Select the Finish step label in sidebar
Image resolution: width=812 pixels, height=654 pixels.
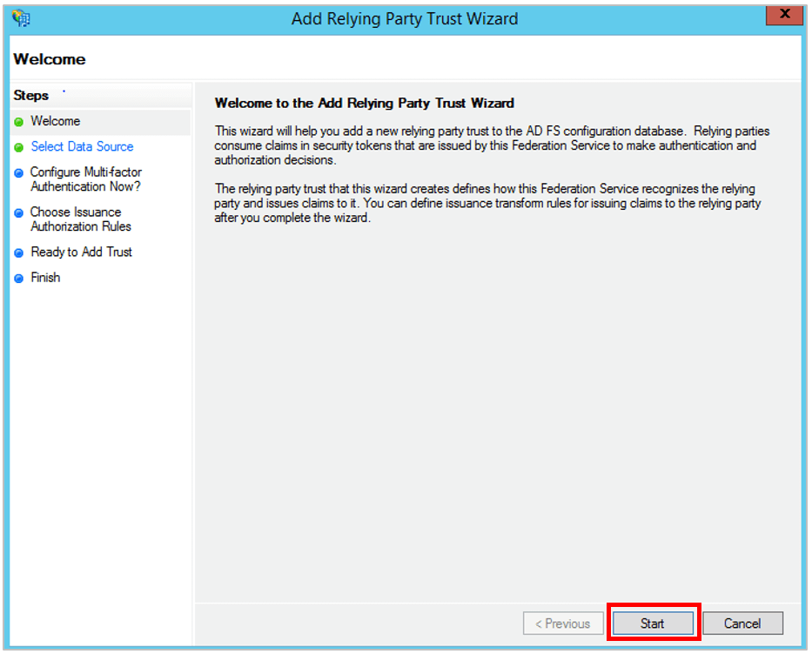pos(45,278)
